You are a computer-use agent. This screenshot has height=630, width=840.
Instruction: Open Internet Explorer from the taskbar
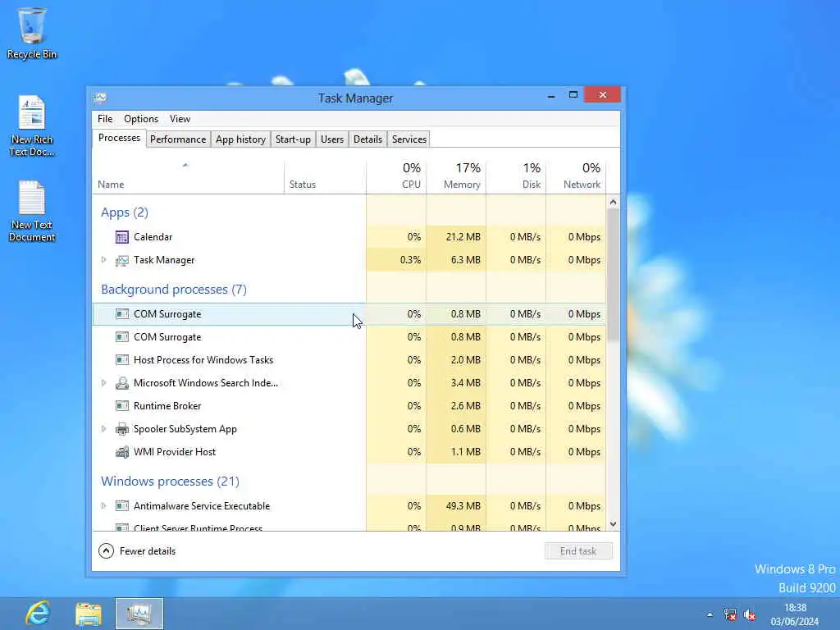click(38, 614)
